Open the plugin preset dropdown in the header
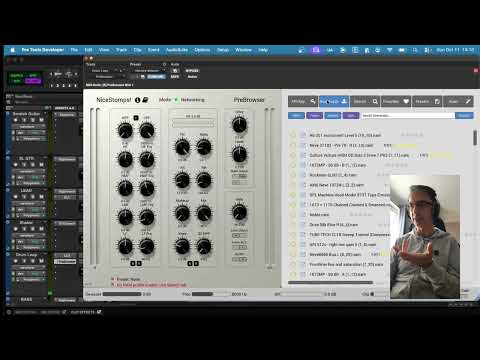The image size is (480, 360). (x=149, y=71)
